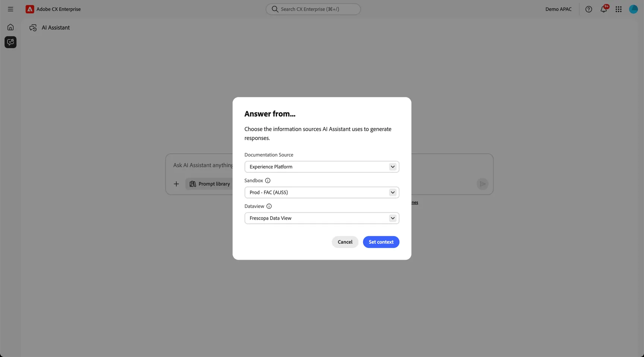The image size is (644, 357).
Task: Expand the Sandbox dropdown Prod - FAC (AUSS)
Action: coord(322,192)
